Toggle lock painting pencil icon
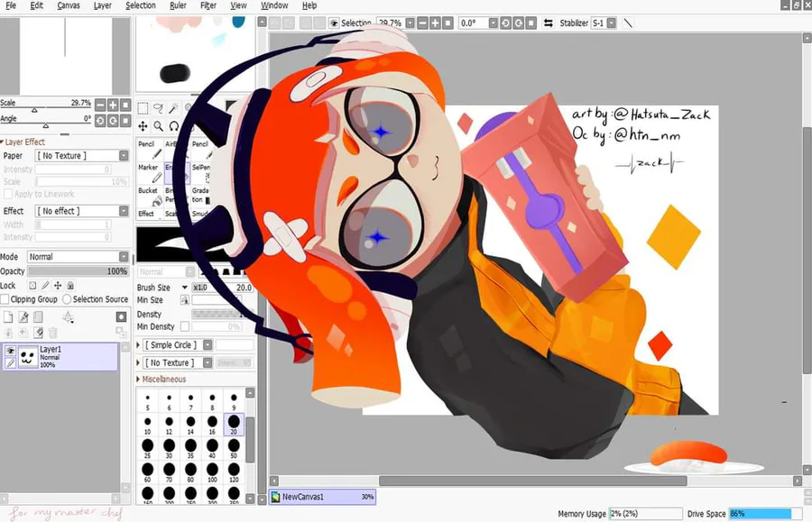 (x=46, y=286)
